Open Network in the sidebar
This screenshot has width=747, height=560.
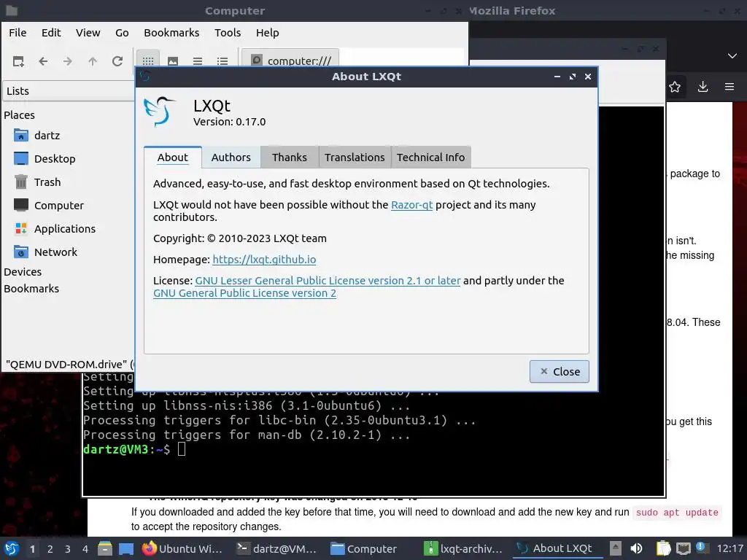click(x=55, y=252)
